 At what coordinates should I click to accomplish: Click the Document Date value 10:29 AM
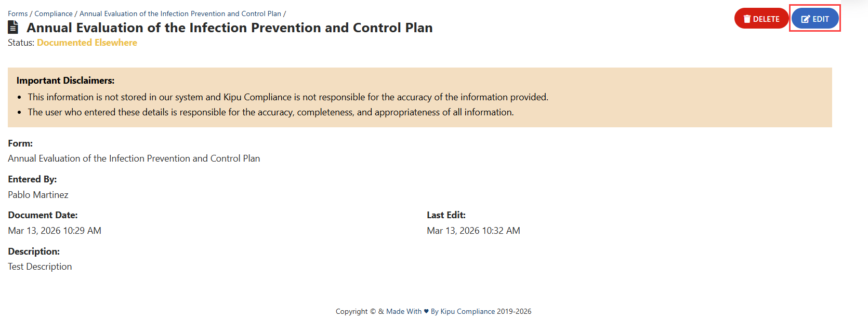pos(55,231)
